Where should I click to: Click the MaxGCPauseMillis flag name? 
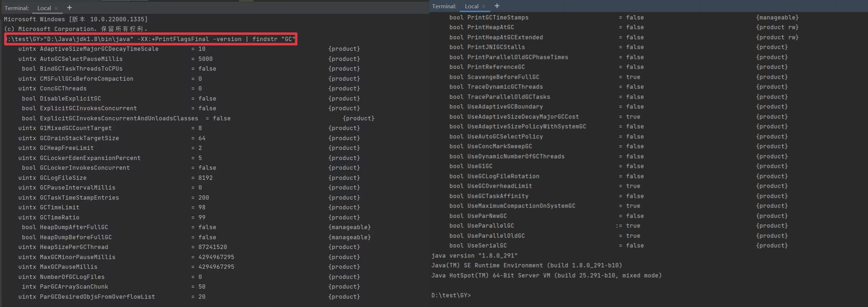click(x=68, y=267)
